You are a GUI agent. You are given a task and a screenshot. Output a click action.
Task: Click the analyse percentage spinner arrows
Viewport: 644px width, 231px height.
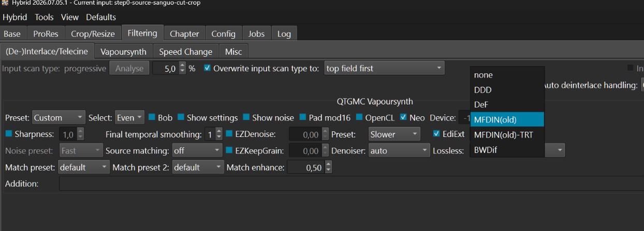pos(182,68)
